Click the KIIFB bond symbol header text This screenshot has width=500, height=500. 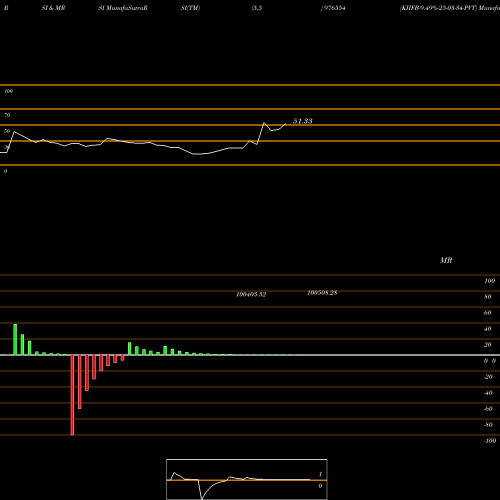click(x=449, y=8)
